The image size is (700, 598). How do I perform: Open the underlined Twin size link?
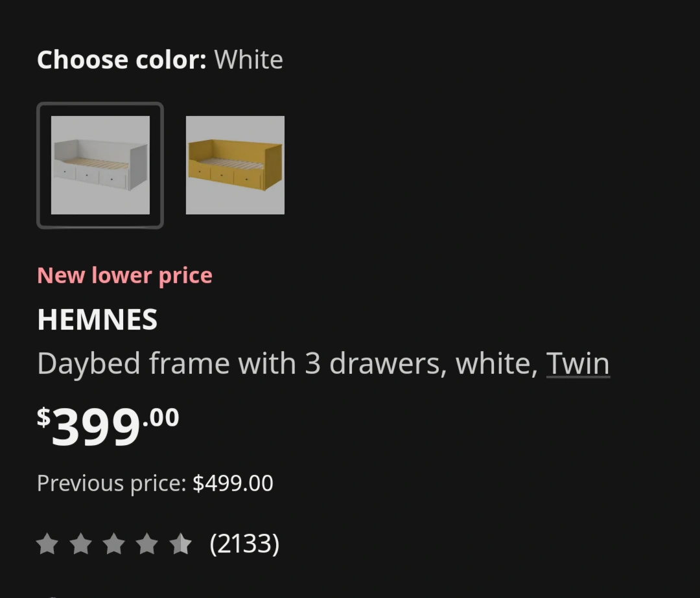pos(577,363)
